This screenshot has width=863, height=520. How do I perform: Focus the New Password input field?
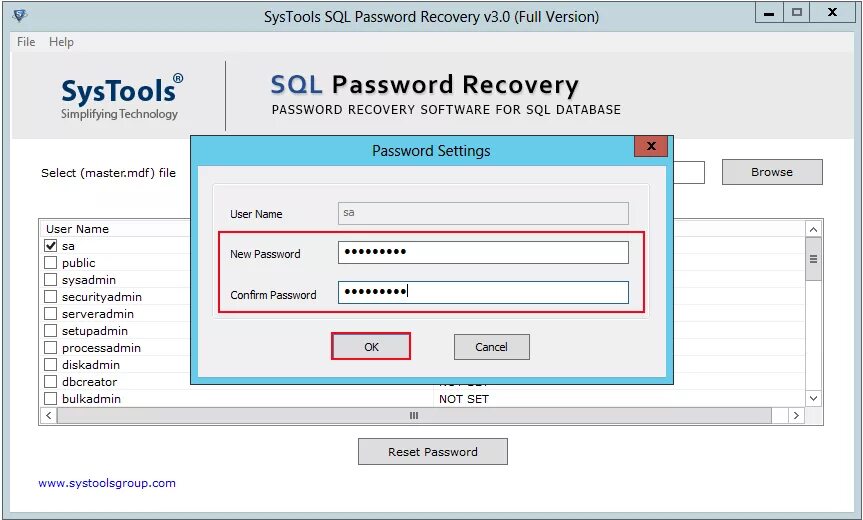(483, 253)
